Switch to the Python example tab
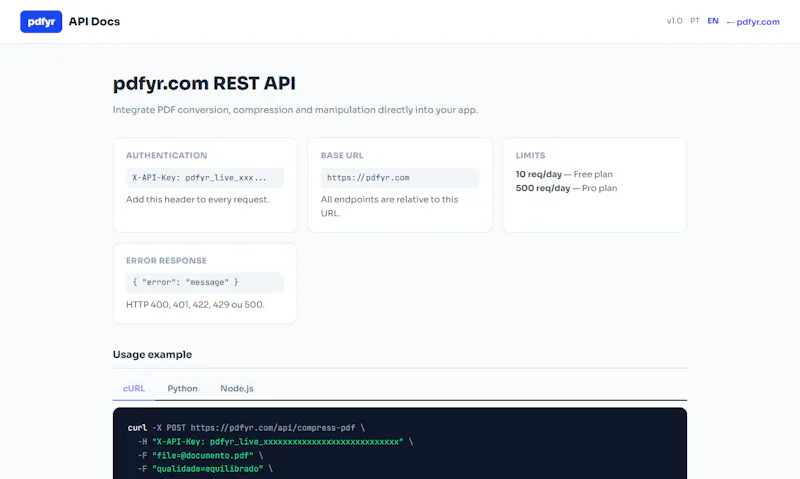Viewport: 800px width, 479px height. pos(182,388)
